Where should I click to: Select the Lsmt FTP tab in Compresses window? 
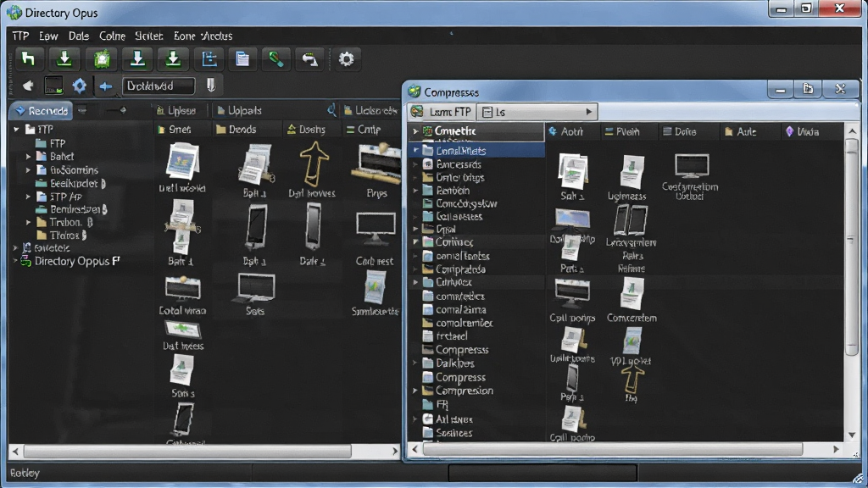click(x=442, y=112)
